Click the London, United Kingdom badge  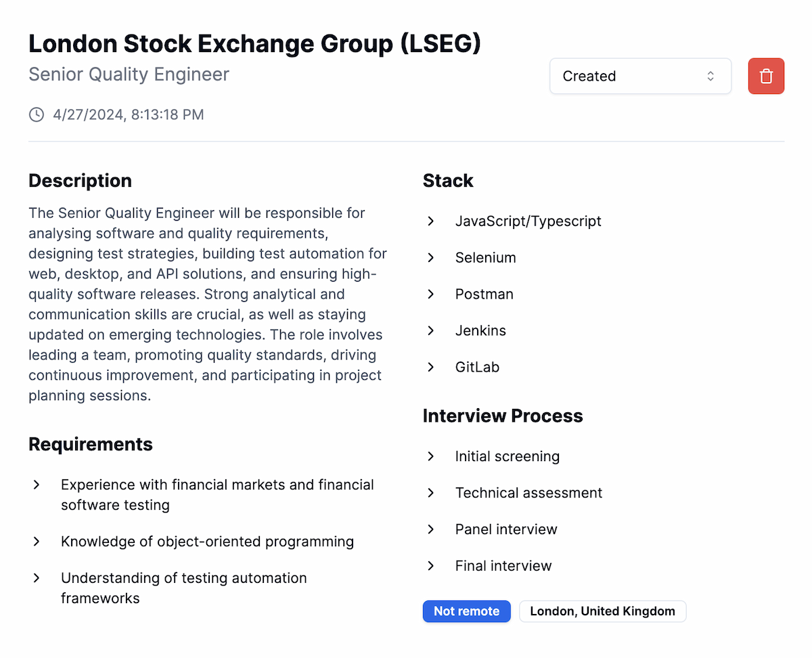coord(603,611)
